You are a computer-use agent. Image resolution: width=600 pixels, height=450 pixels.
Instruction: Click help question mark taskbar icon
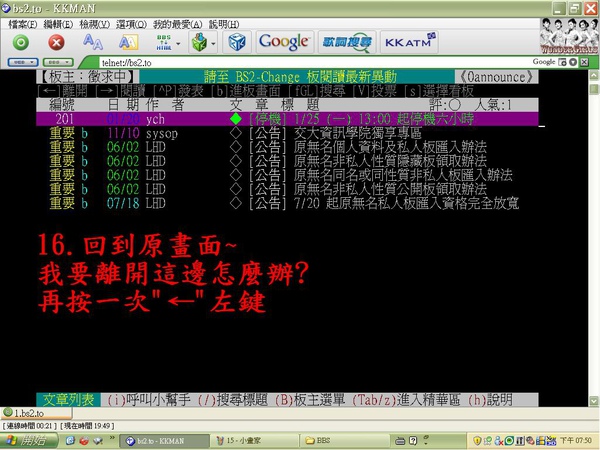[x=413, y=441]
